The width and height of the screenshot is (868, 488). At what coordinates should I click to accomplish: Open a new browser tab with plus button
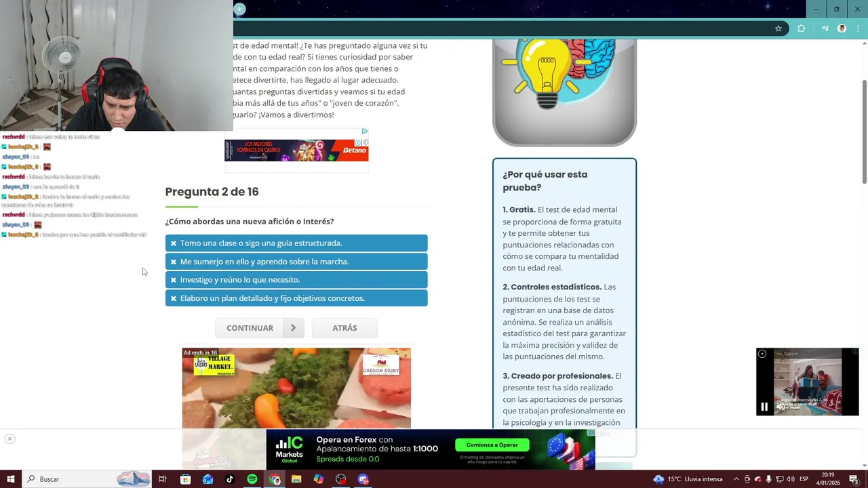click(x=239, y=9)
